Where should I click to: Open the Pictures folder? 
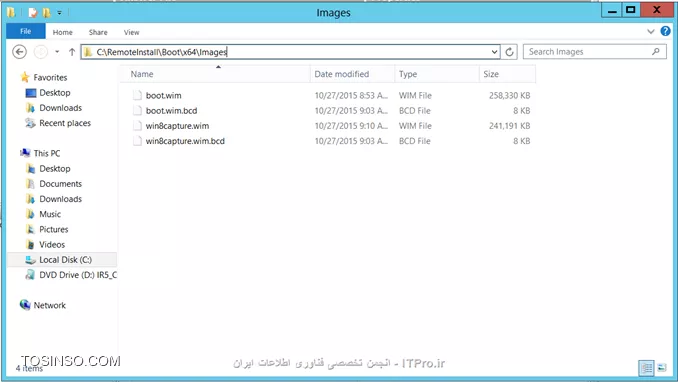tap(54, 229)
